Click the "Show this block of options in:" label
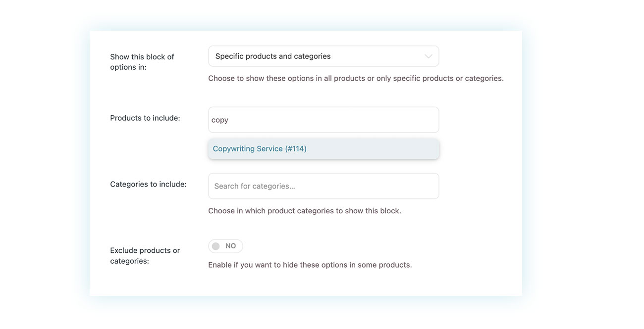Screen dimensions: 644x329 (142, 62)
